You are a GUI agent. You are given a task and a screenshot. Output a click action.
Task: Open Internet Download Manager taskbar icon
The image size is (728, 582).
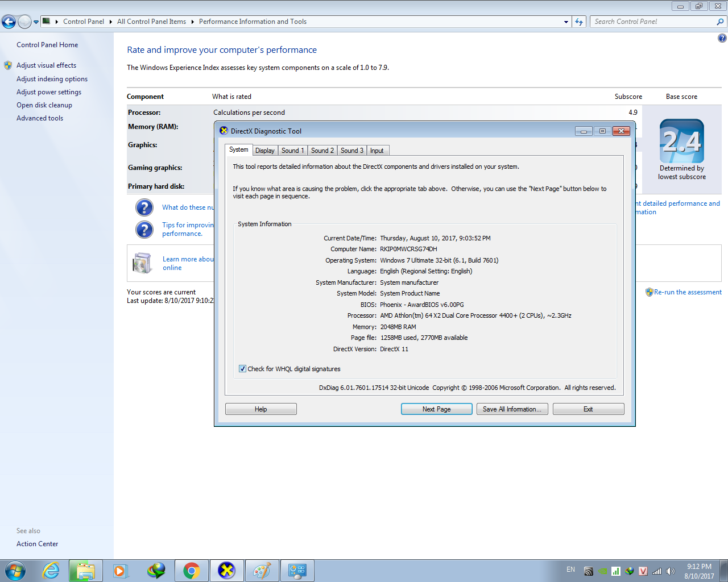tap(156, 571)
